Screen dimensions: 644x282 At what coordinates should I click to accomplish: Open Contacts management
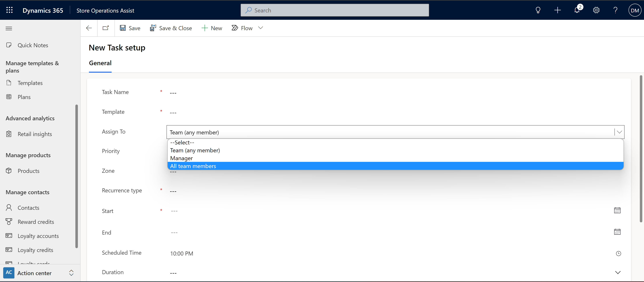[x=28, y=207]
